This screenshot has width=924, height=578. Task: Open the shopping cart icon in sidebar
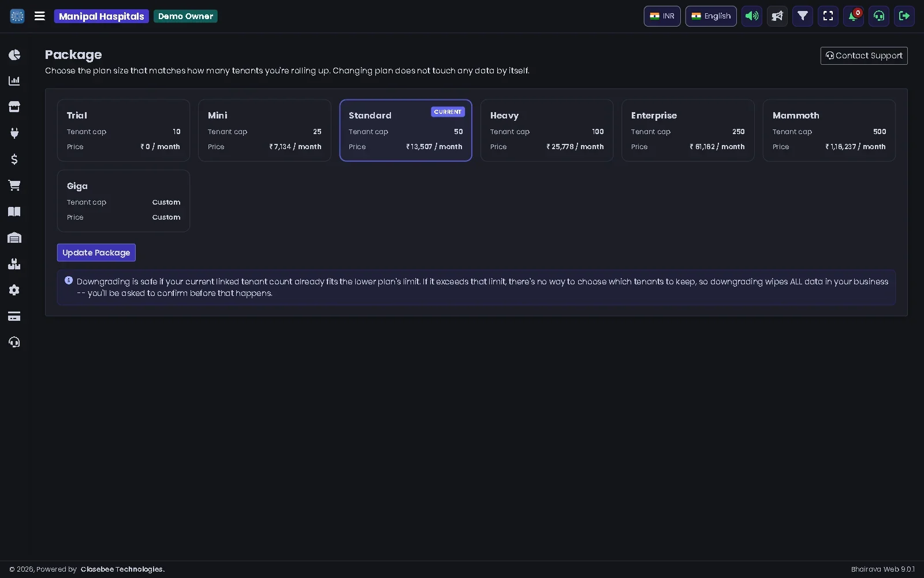click(14, 186)
